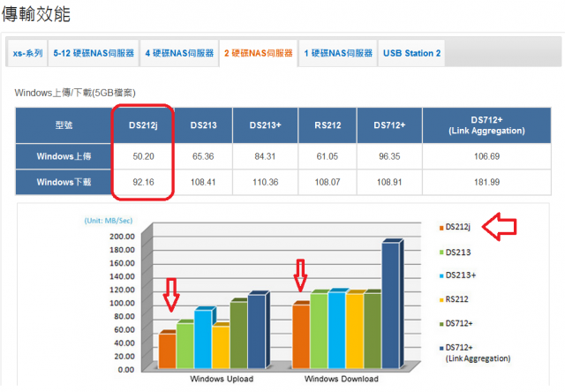This screenshot has width=565, height=392.
Task: Select the 4 硬碟NAS伺服器 tab
Action: (179, 53)
